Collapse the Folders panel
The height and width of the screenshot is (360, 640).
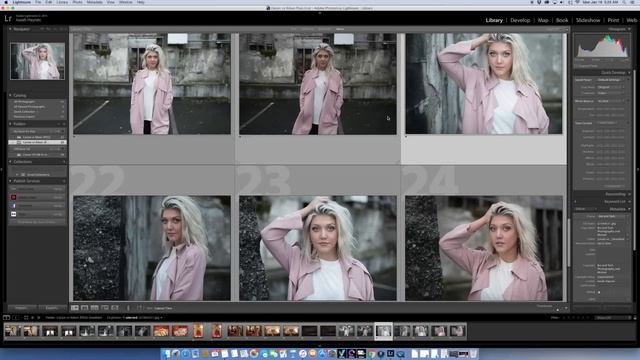coord(10,124)
